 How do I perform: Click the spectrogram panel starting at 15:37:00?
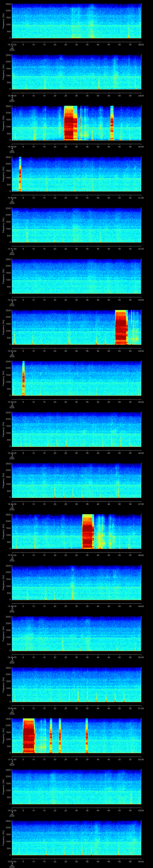pos(76,21)
